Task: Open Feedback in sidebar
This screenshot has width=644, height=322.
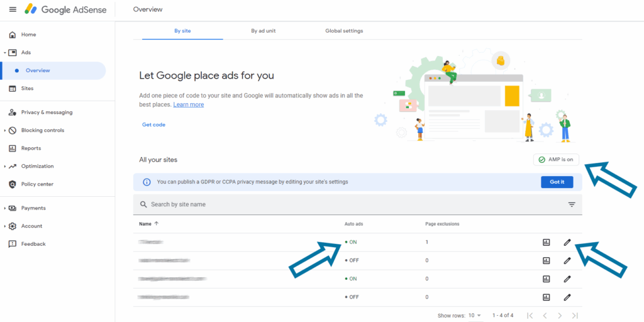Action: (x=33, y=244)
